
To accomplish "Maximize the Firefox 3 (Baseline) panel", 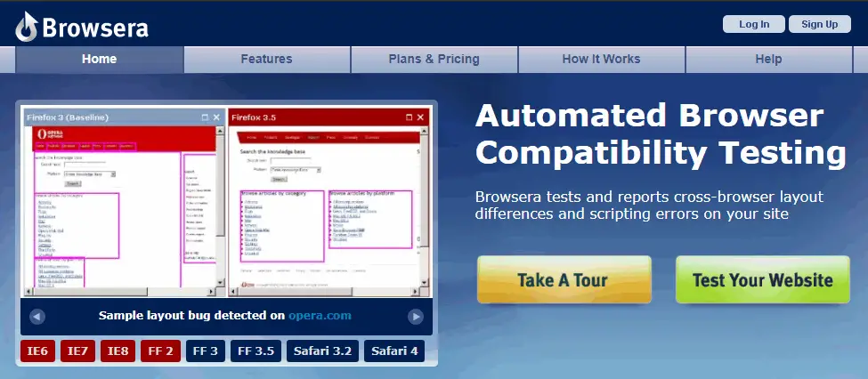I will 205,117.
